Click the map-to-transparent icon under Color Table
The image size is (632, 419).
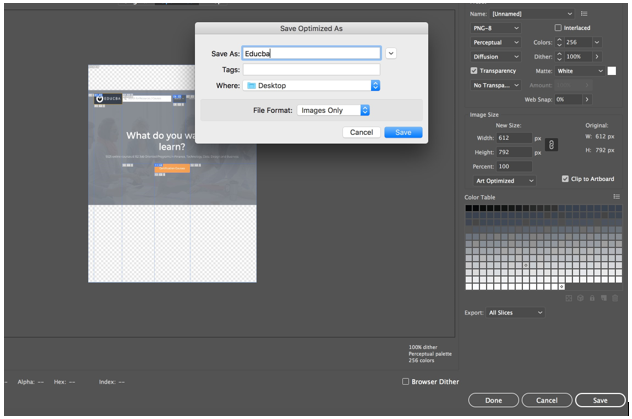click(570, 297)
